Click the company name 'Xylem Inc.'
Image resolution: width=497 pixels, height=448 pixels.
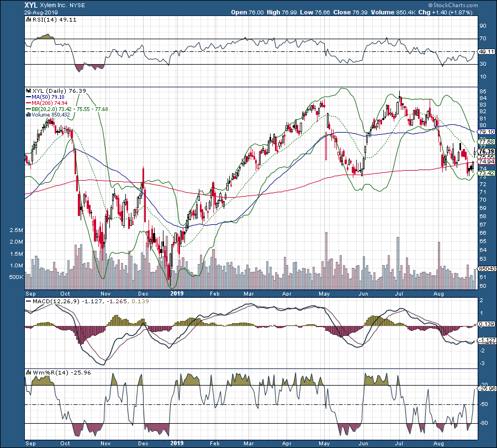point(54,6)
